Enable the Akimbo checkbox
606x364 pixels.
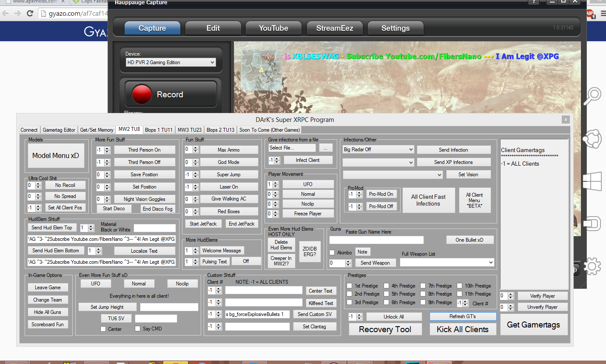[x=332, y=253]
